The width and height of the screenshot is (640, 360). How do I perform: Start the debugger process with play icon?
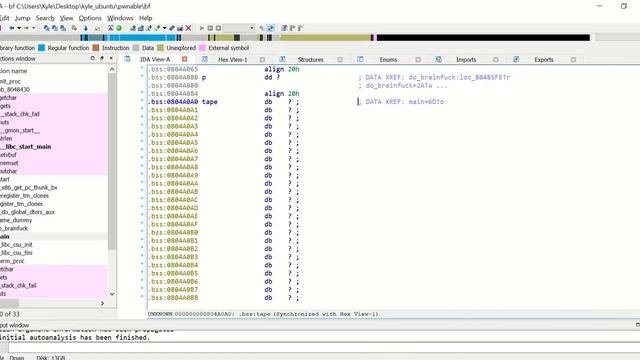click(202, 28)
